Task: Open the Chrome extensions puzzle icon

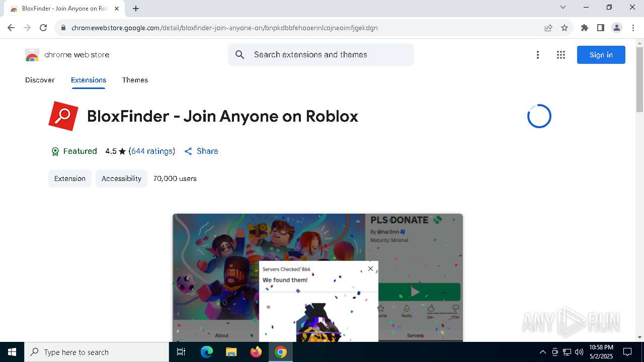Action: 585,28
